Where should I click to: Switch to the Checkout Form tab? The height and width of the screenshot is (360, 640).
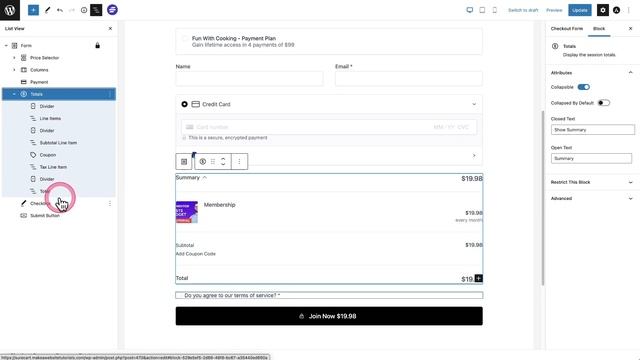coord(567,29)
